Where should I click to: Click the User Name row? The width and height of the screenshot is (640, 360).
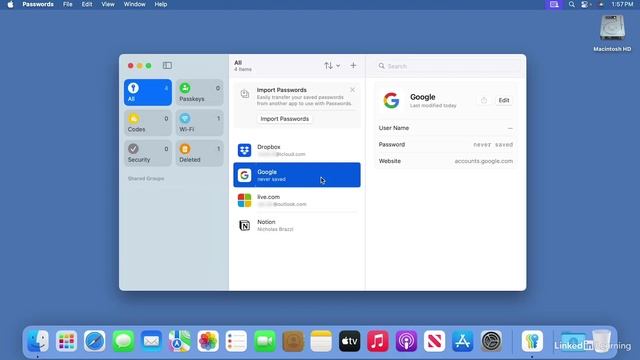coord(446,128)
